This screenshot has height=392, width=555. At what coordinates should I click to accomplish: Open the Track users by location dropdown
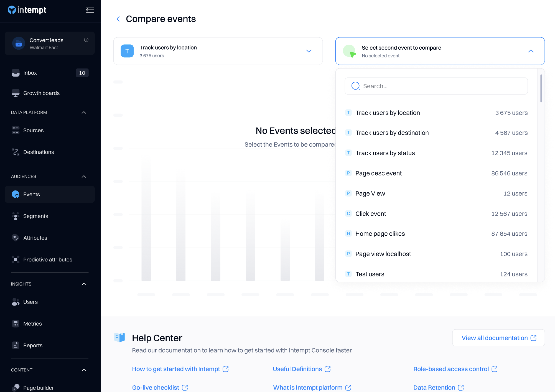[309, 51]
